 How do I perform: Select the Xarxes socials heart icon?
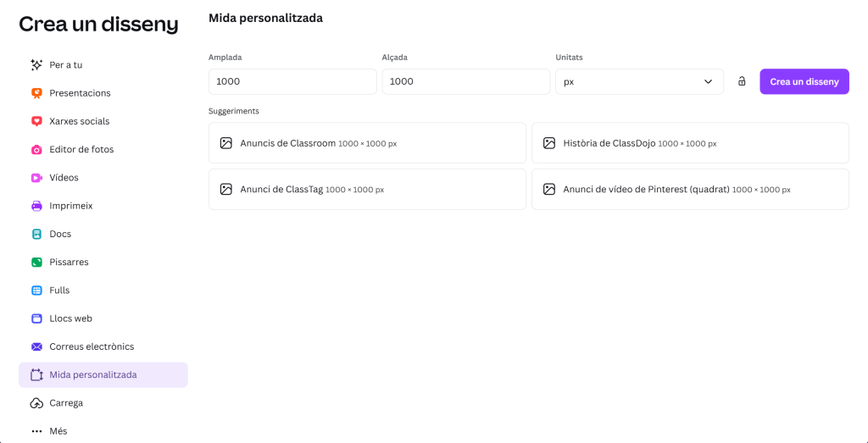click(36, 121)
